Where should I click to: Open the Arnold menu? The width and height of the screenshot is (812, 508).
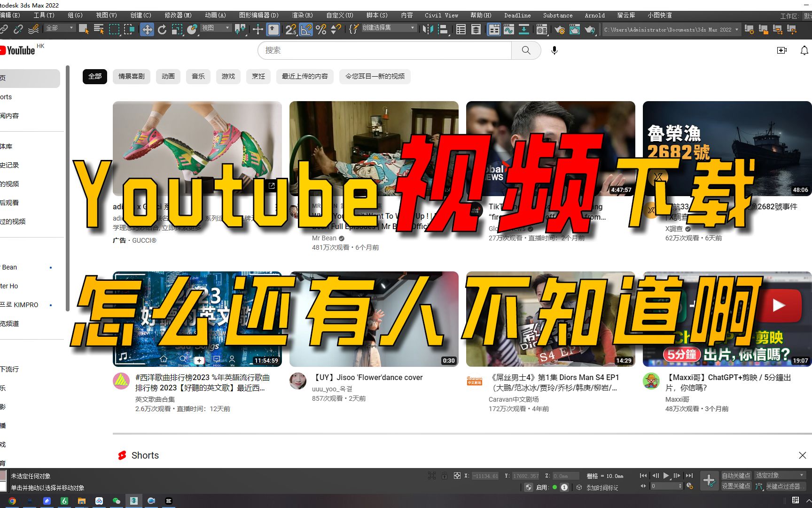point(594,16)
